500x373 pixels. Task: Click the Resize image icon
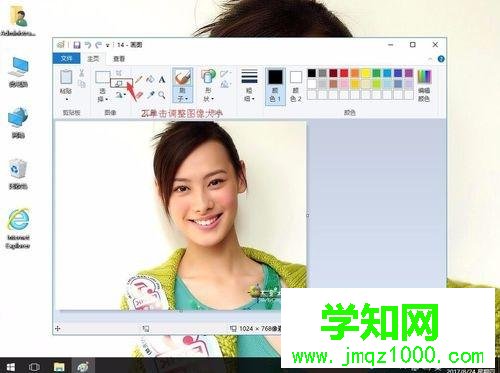pyautogui.click(x=119, y=83)
